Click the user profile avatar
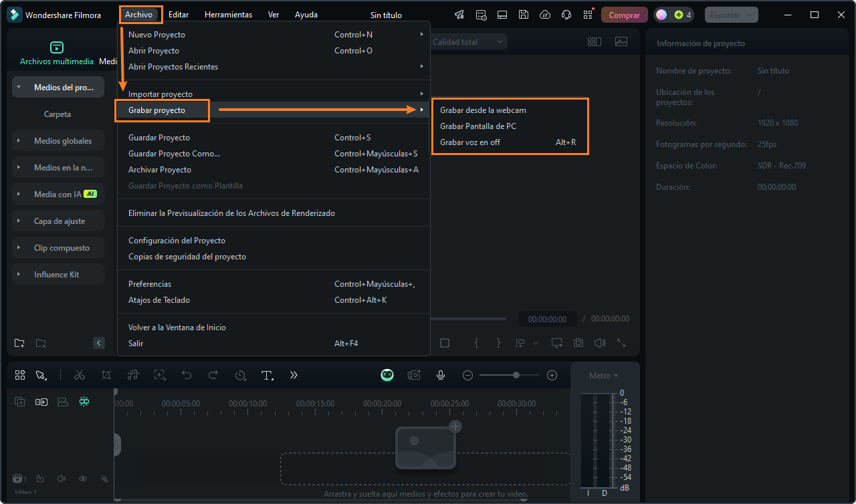 click(661, 15)
